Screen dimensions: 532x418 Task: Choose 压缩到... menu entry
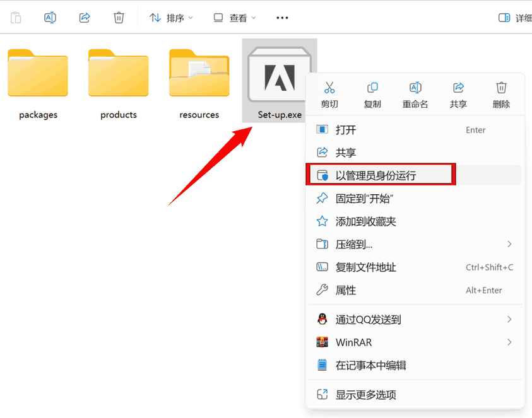(x=414, y=244)
